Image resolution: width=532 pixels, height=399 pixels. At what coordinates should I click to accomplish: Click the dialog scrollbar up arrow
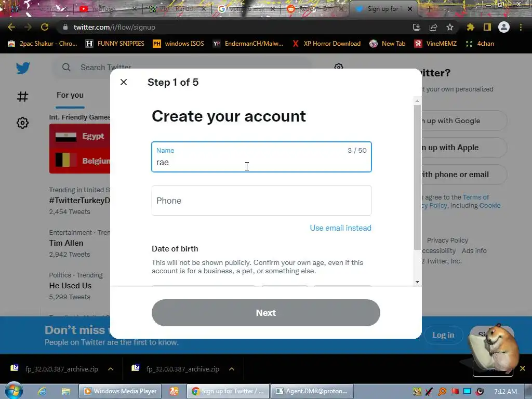click(417, 101)
